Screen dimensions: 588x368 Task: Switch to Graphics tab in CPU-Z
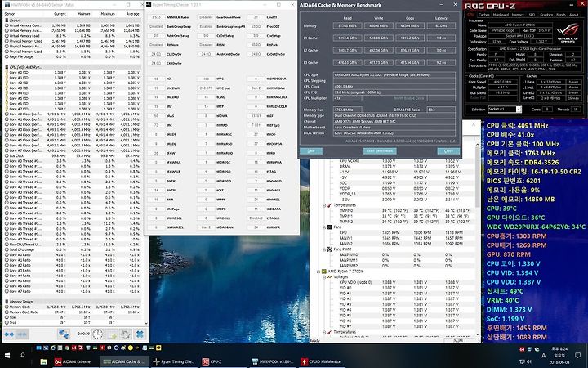(546, 15)
